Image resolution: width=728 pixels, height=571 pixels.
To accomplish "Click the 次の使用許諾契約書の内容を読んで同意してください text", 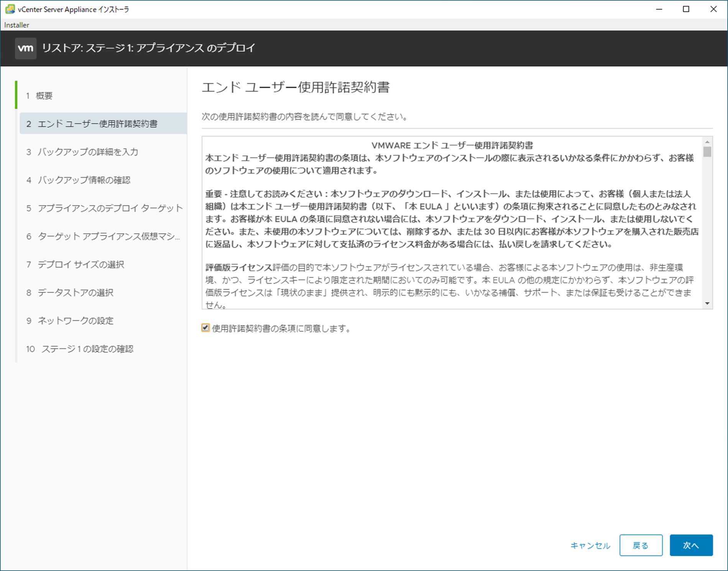I will point(305,116).
